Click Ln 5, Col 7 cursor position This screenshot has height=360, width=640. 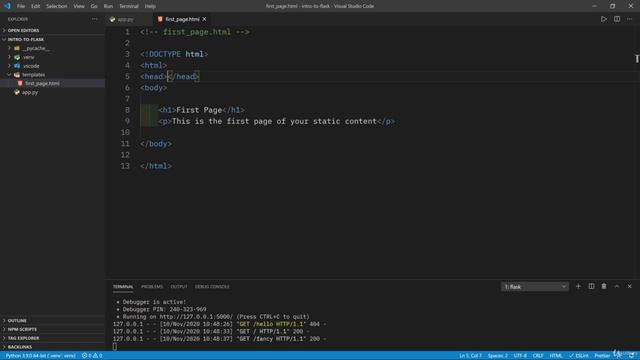470,356
